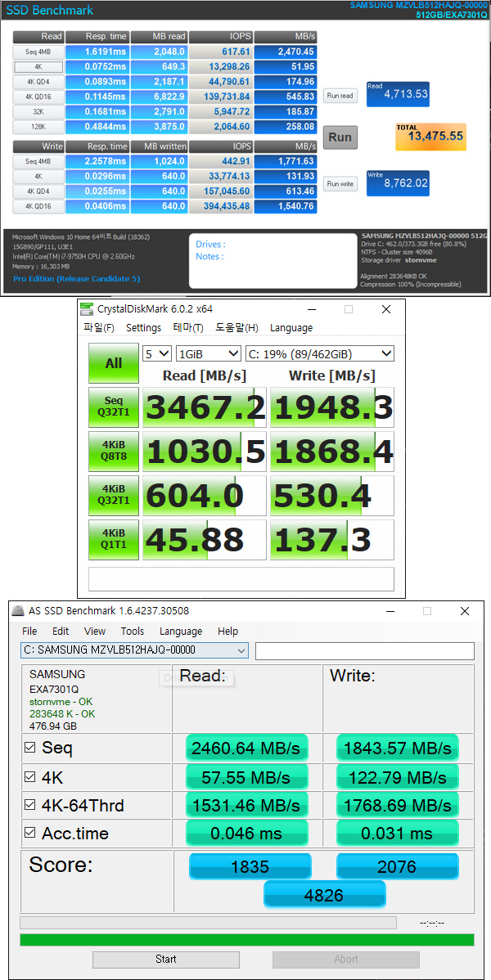491x980 pixels.
Task: Click the big Run button in Anvil benchmark
Action: (340, 137)
